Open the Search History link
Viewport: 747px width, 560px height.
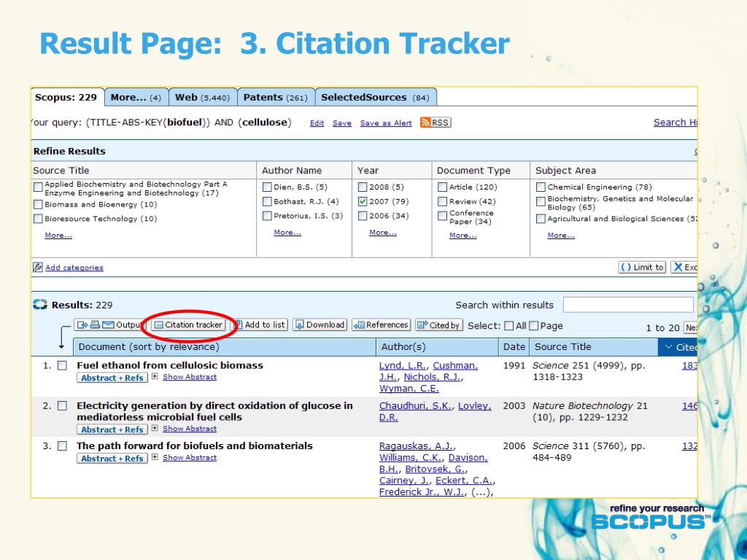(x=675, y=122)
